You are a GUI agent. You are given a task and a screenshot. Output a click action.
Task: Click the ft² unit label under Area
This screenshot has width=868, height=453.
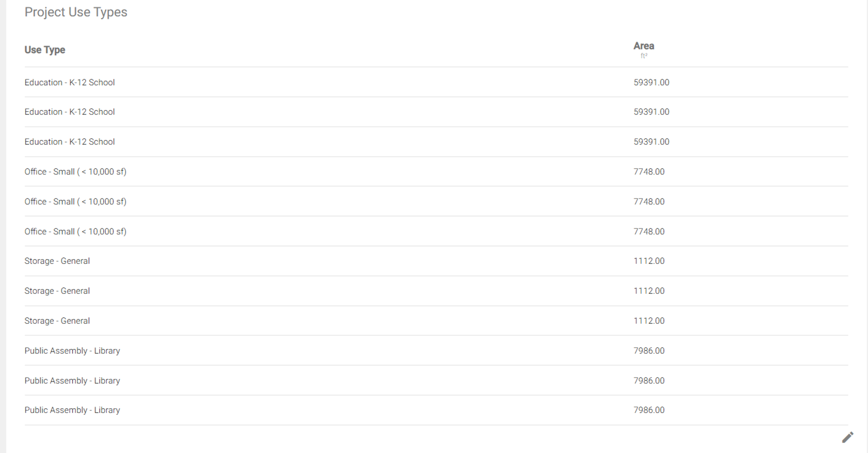[x=644, y=56]
